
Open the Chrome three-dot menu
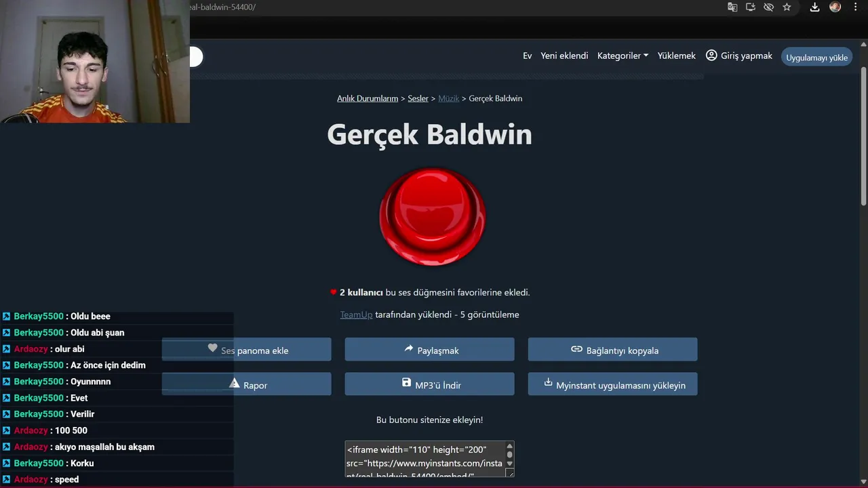(x=855, y=7)
